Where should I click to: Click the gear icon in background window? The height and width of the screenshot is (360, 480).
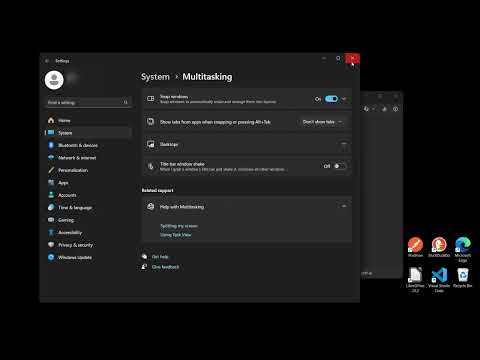pyautogui.click(x=395, y=109)
